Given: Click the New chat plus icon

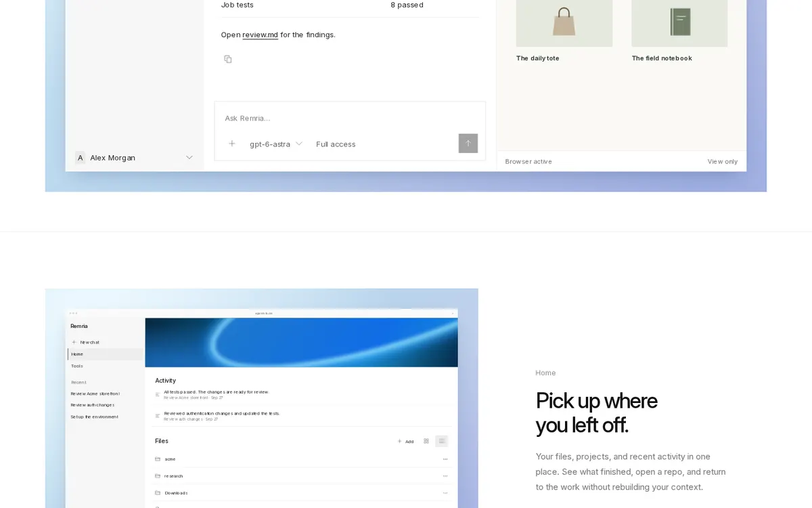Looking at the screenshot, I should tap(74, 342).
